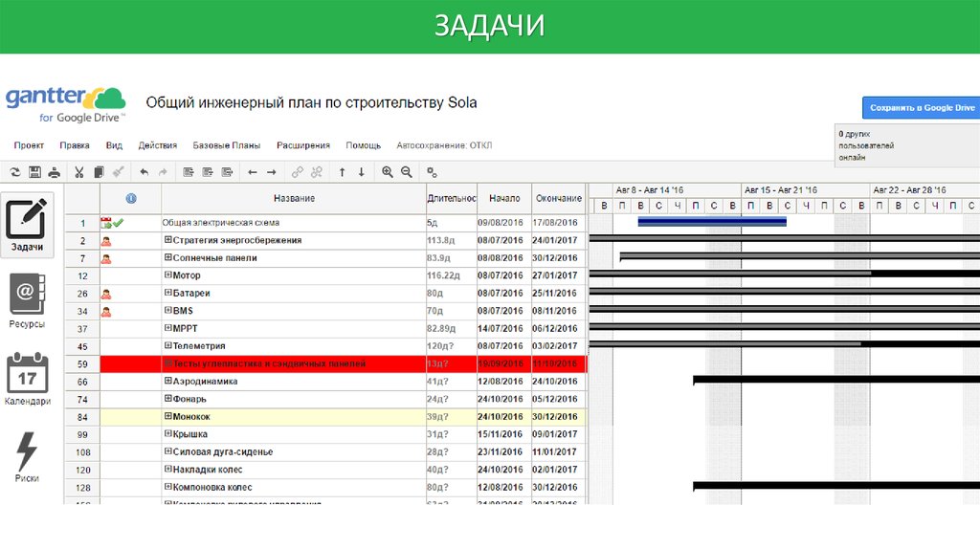Open the Риски sidebar panel
Image resolution: width=980 pixels, height=549 pixels.
point(27,455)
